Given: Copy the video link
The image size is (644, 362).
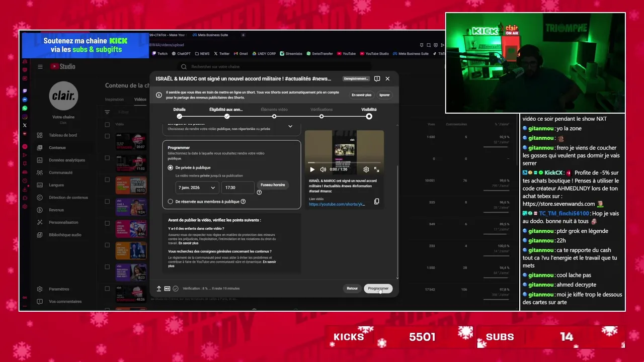Looking at the screenshot, I should [376, 202].
